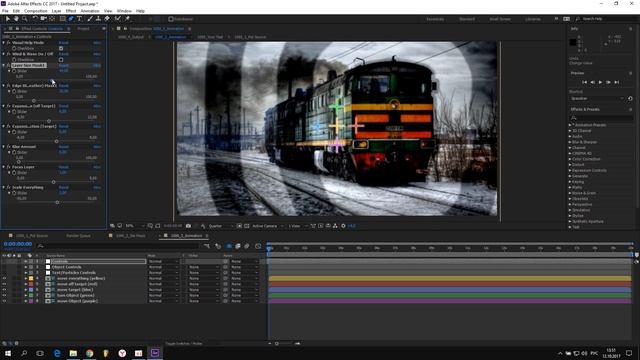Hide the move target (blue) layer
This screenshot has width=640, height=360.
[x=4, y=290]
